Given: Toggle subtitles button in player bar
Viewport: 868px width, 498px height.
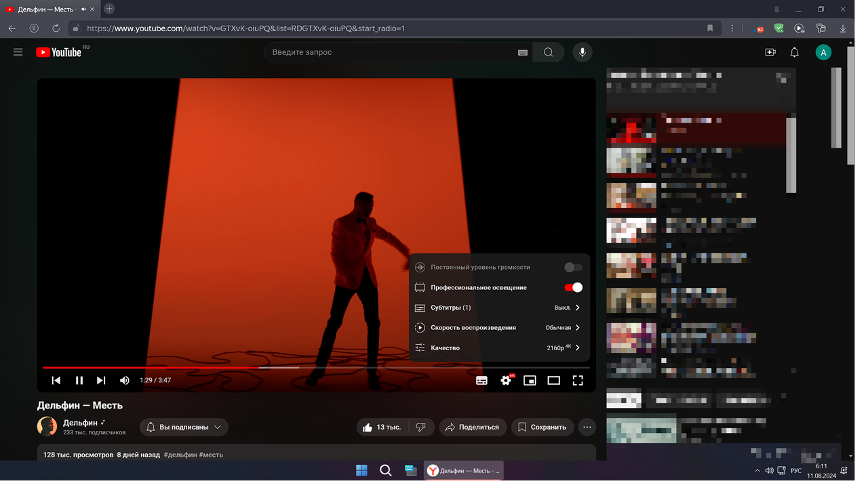Looking at the screenshot, I should [481, 381].
